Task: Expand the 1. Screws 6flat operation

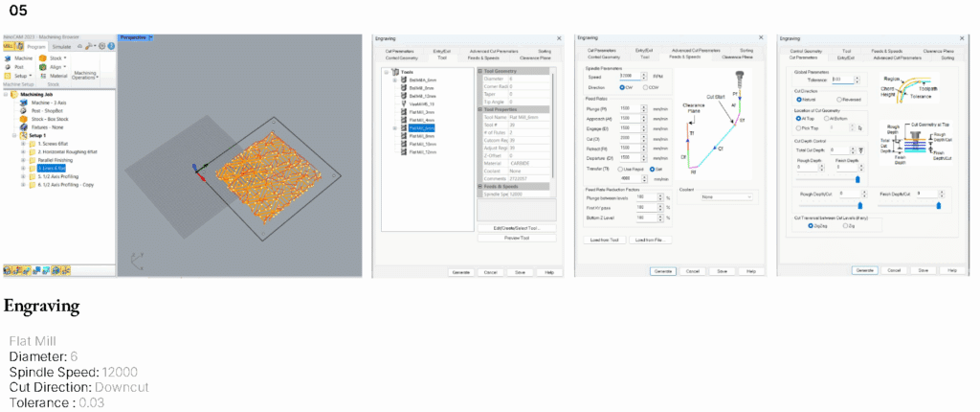Action: coord(22,144)
